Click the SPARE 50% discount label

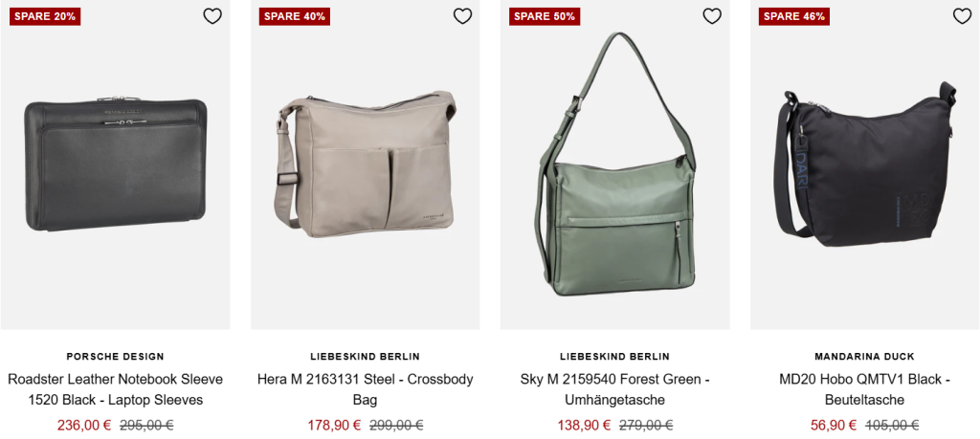[x=545, y=17]
